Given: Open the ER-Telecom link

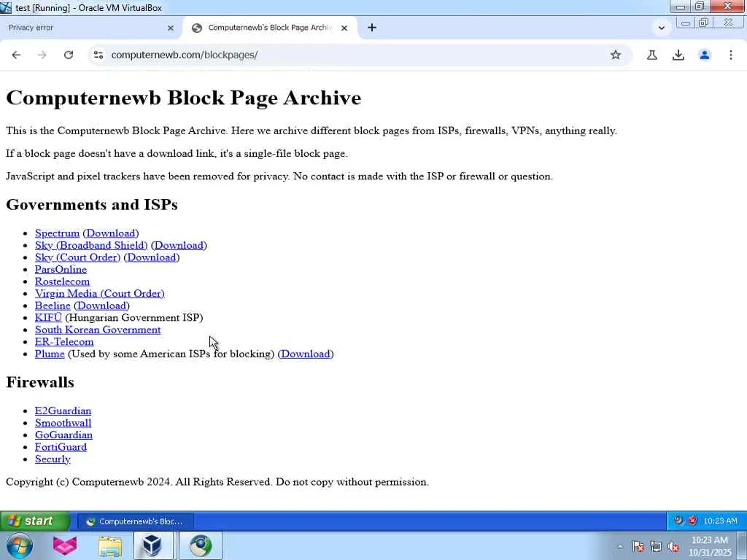Looking at the screenshot, I should click(x=64, y=342).
